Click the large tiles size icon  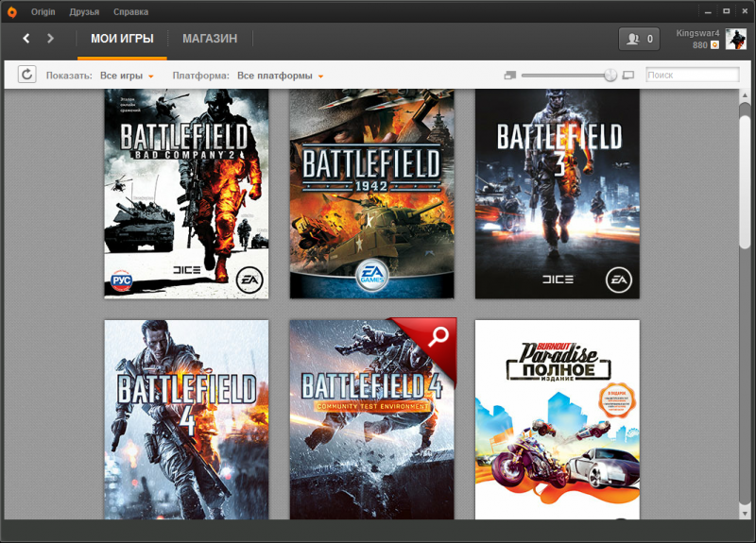[628, 75]
